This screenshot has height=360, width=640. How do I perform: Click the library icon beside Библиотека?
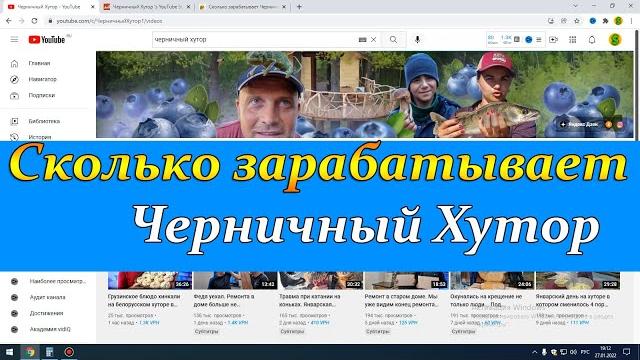click(14, 121)
